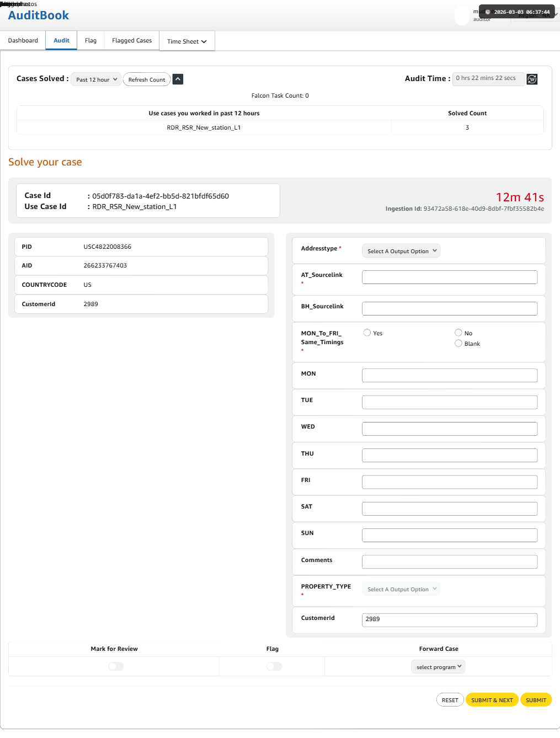The height and width of the screenshot is (738, 560).
Task: Switch to the Dashboard tab
Action: pyautogui.click(x=23, y=40)
